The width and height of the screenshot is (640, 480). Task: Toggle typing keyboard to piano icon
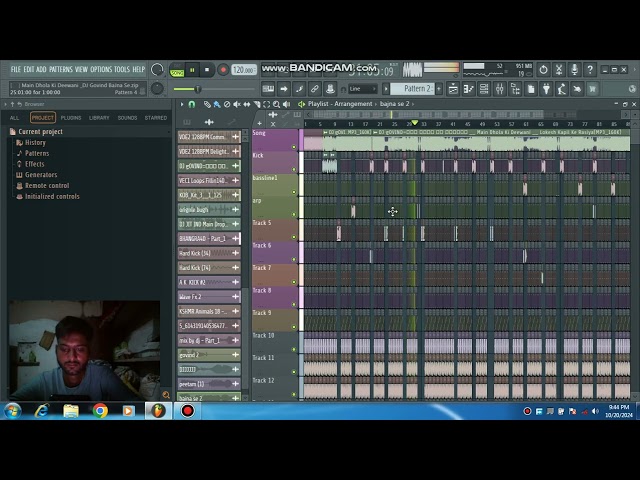tap(268, 89)
